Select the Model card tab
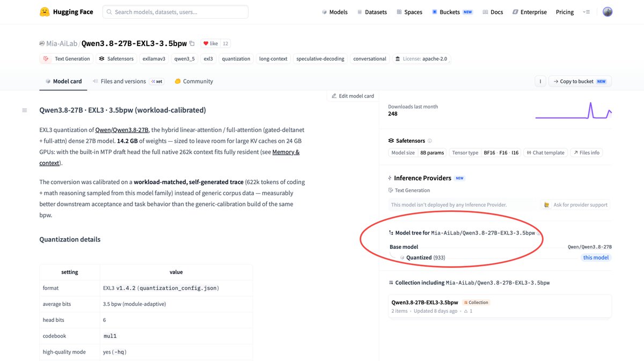Screen dimensions: 644x361 tap(63, 82)
